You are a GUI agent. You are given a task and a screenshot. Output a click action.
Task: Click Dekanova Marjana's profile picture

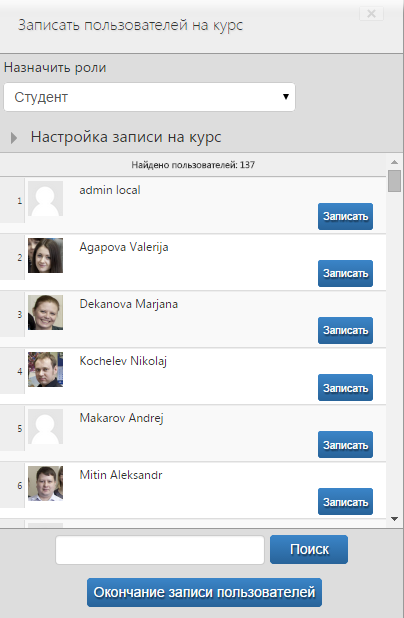tap(45, 313)
